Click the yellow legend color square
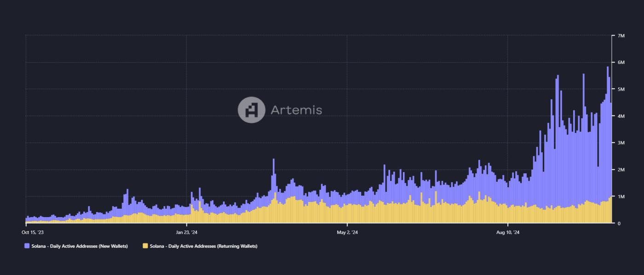Image resolution: width=644 pixels, height=275 pixels. (x=145, y=246)
